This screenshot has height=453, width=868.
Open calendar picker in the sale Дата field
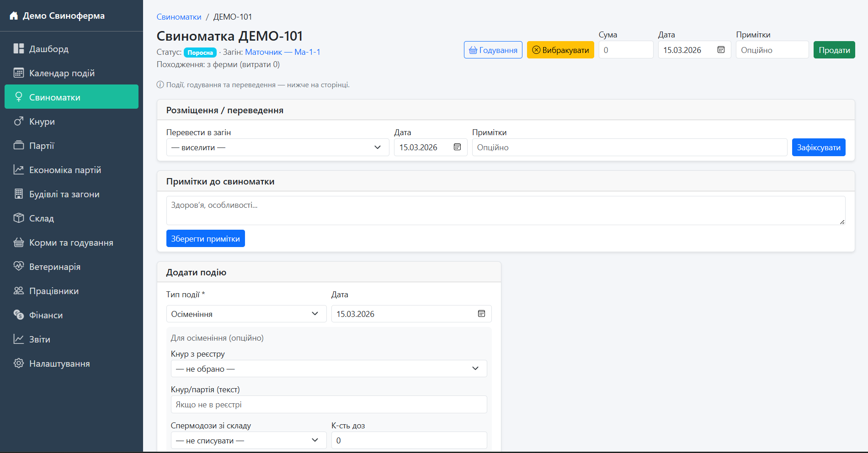click(x=721, y=50)
